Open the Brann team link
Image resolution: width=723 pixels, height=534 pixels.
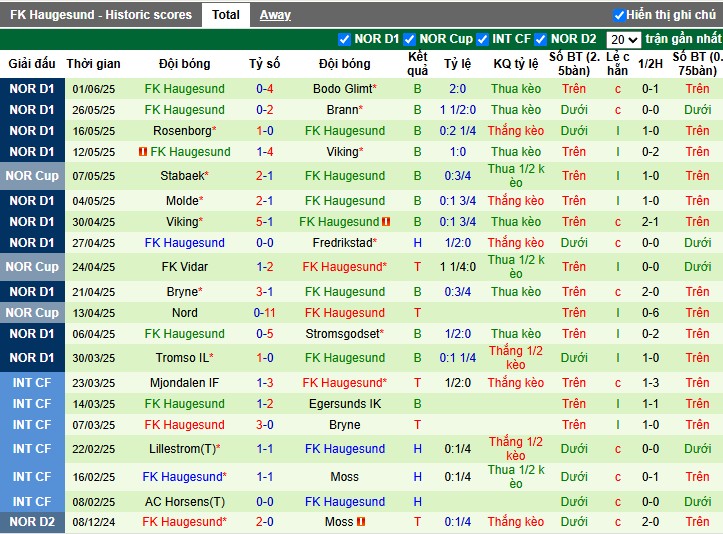(345, 110)
